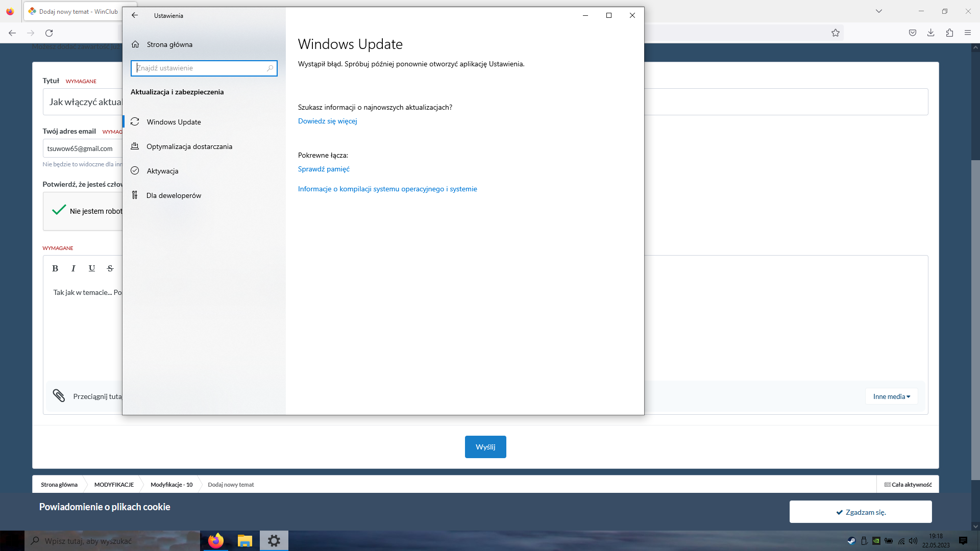This screenshot has width=980, height=551.
Task: Focus the Znajdź ustawienie search field
Action: point(204,68)
